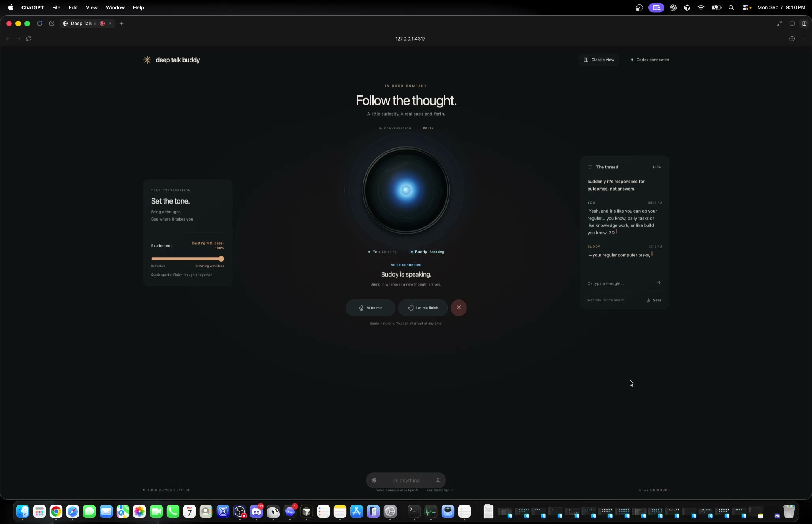The image size is (812, 524).
Task: Click the Let me finish button
Action: point(423,308)
